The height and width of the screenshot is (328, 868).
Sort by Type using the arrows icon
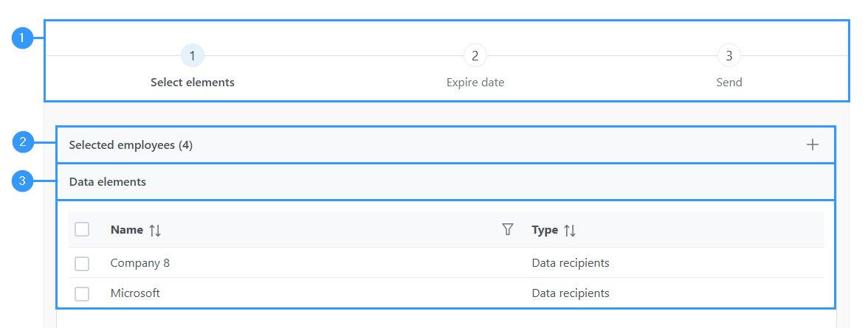tap(570, 231)
